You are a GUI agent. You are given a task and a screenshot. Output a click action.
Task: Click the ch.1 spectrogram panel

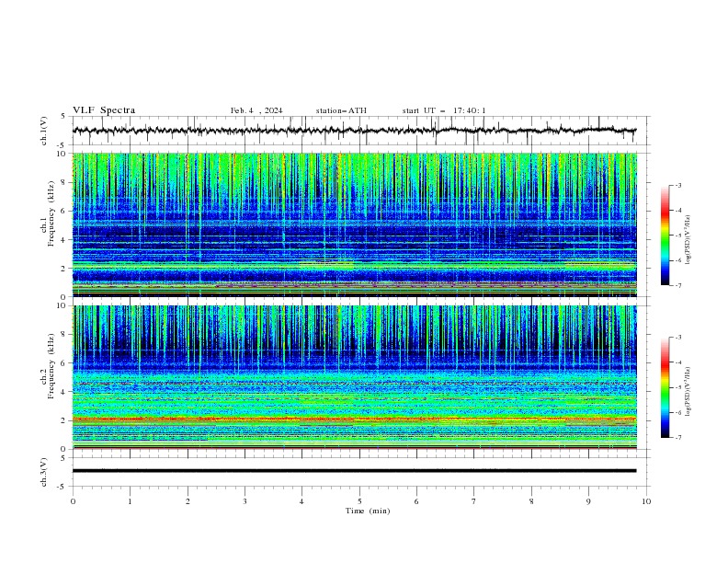pyautogui.click(x=355, y=224)
